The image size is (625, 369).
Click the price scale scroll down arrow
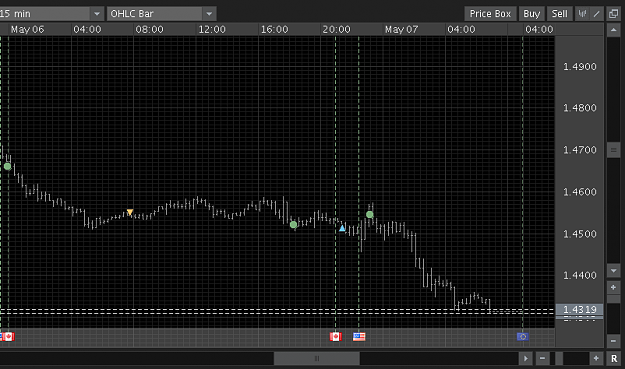click(613, 271)
